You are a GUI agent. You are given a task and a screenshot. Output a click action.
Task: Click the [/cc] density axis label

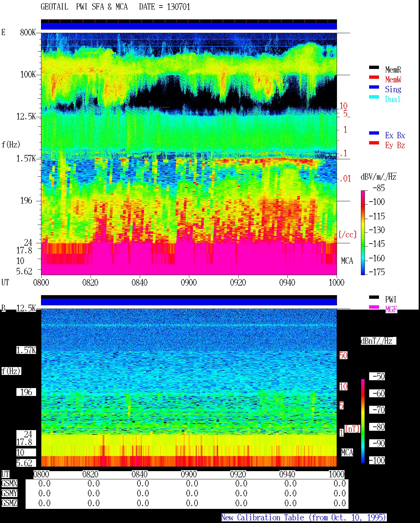(347, 234)
